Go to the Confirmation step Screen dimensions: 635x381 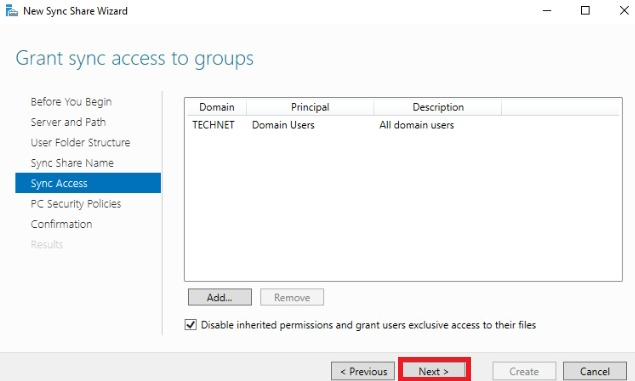61,224
